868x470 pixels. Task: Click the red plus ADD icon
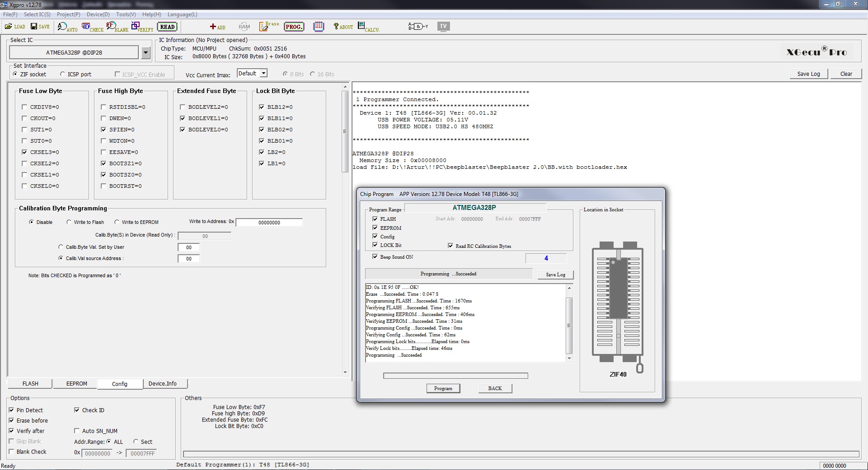point(217,27)
